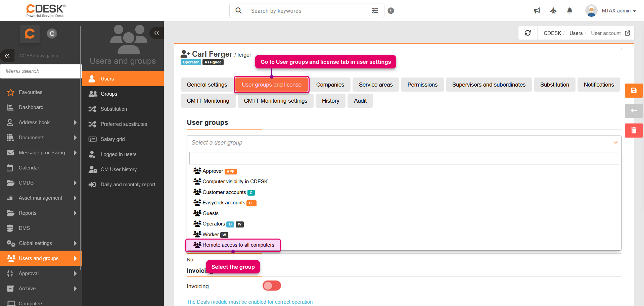Click the info icon next to search
Screen dimensions: 644x306
(391, 11)
